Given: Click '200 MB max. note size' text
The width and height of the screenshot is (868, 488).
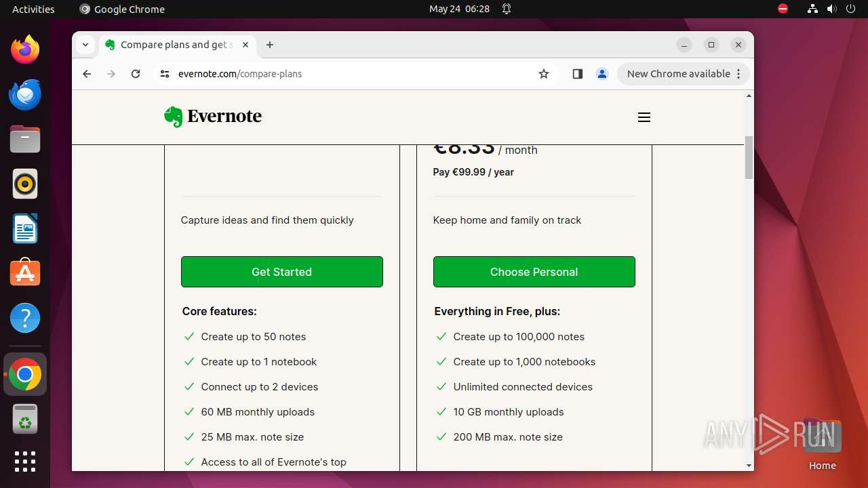Looking at the screenshot, I should pyautogui.click(x=508, y=437).
